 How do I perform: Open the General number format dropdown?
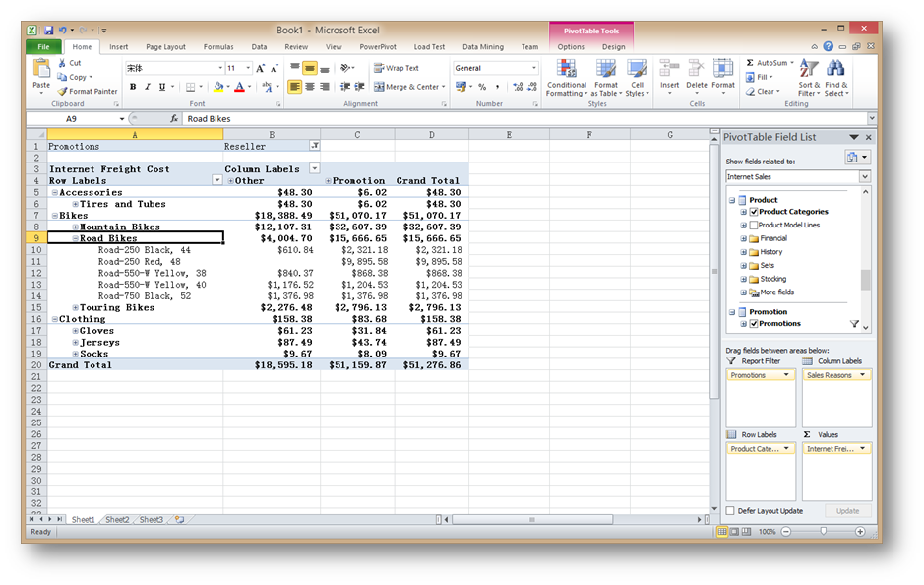[x=534, y=68]
